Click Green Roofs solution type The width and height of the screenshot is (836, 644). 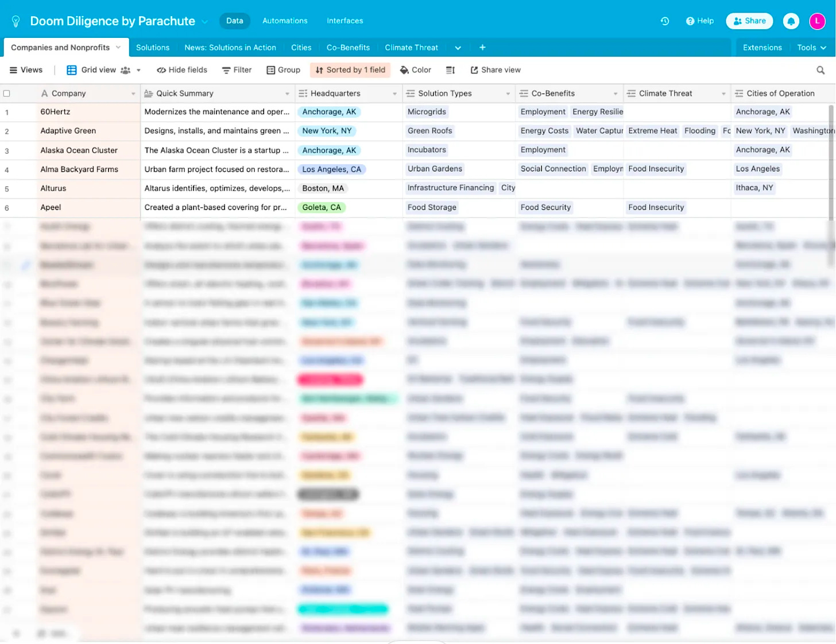pos(430,131)
